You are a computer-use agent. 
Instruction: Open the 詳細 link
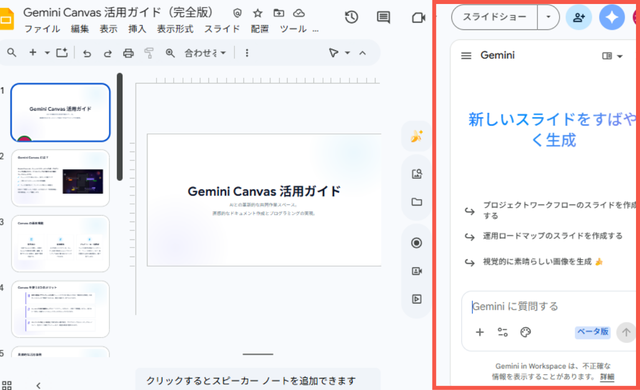(x=607, y=377)
